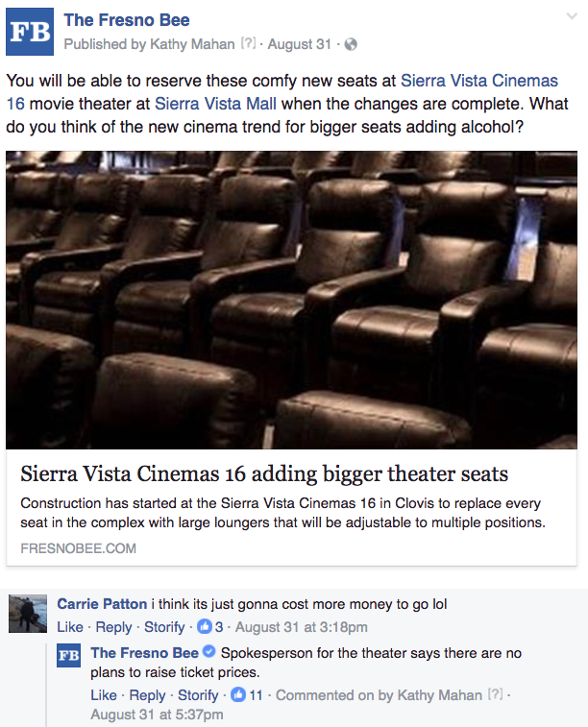Viewport: 588px width, 727px height.
Task: Click Storify on The Fresno Bee's reply
Action: click(198, 695)
